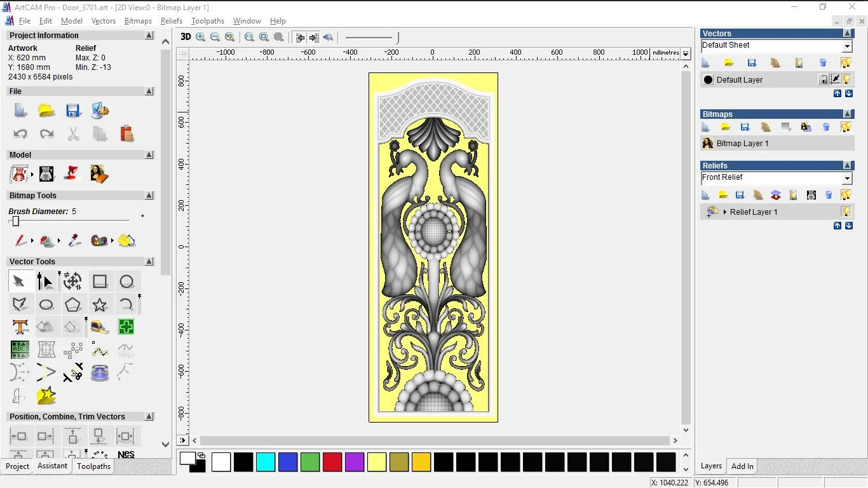Open the Create Vector Text tool

[x=20, y=327]
